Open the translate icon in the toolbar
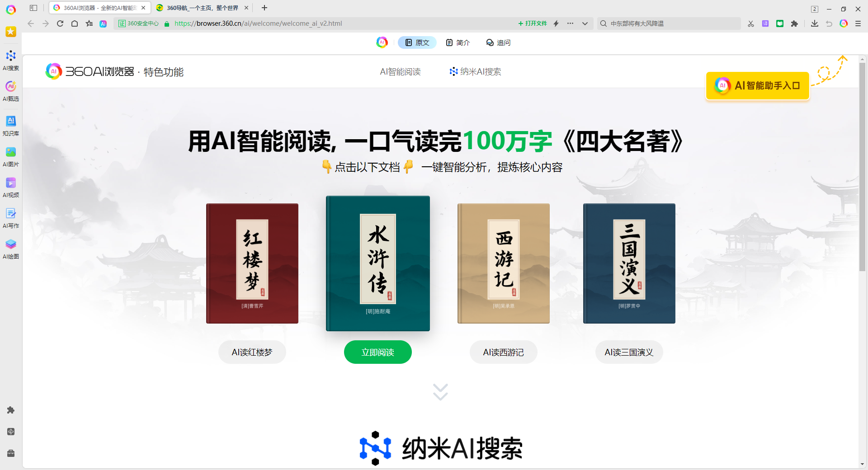 (x=765, y=23)
